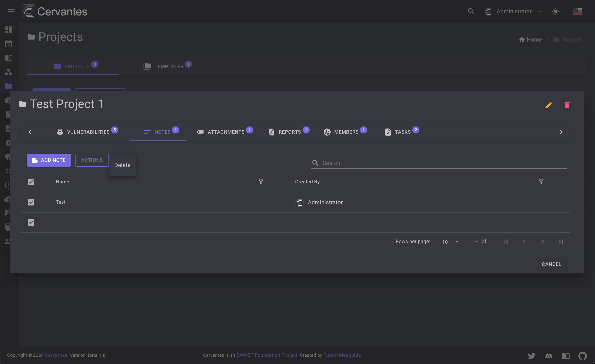Go to Home in the breadcrumb
This screenshot has width=595, height=364.
[530, 40]
